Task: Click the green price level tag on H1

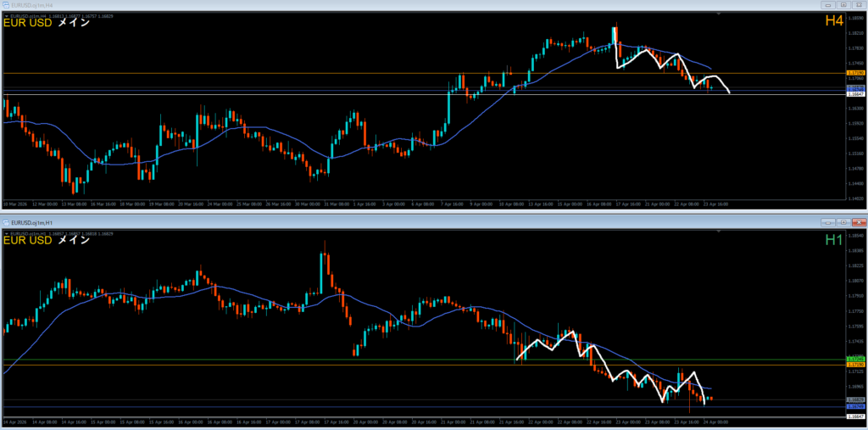Action: pos(855,360)
